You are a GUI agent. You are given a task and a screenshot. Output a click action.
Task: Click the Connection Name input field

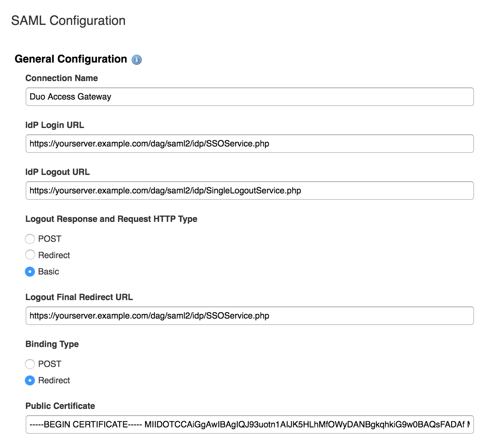point(249,96)
